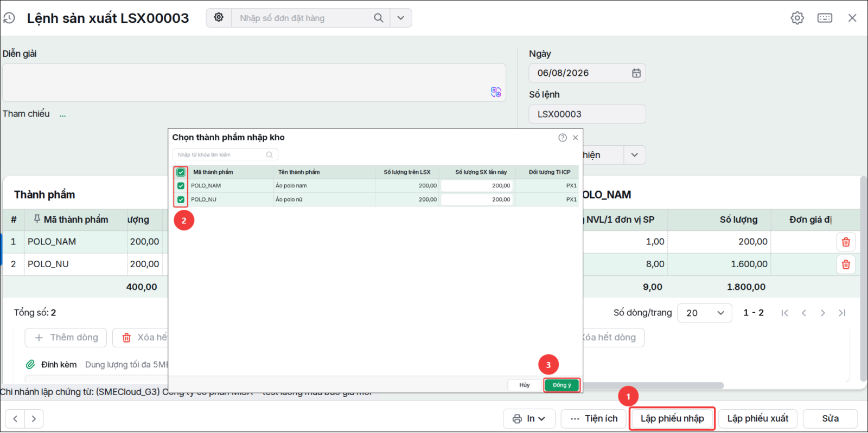Edit Số lượng SX lần này for POLO_NU
Viewport: 868px width, 433px height.
[x=477, y=199]
